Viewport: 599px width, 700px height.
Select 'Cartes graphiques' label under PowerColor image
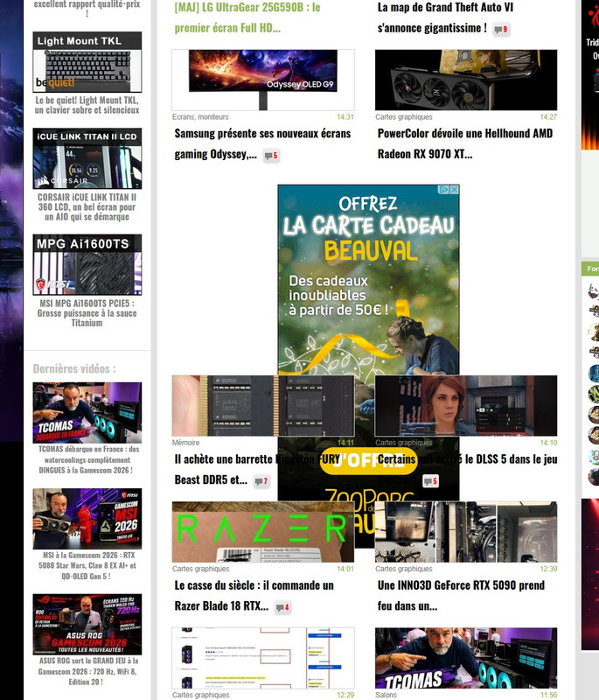coord(404,117)
